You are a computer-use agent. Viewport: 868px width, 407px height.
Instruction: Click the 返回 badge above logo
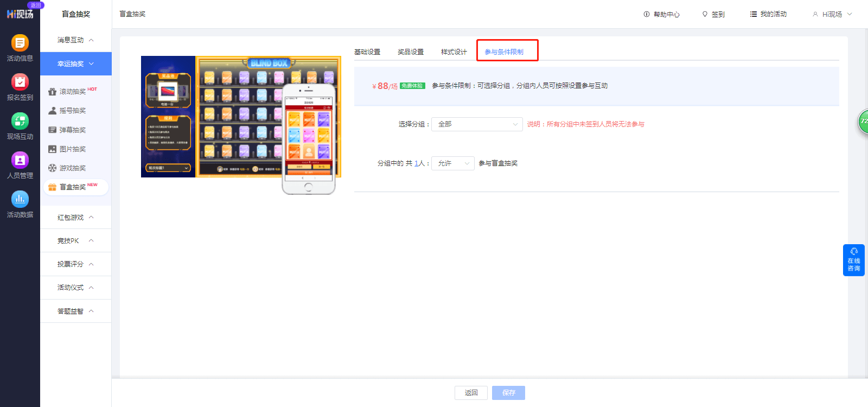point(36,5)
